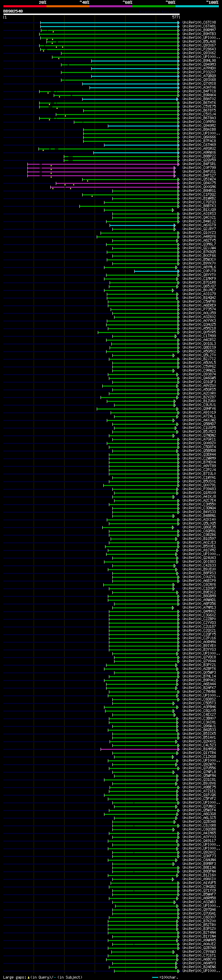
Task: Select label UniRef100_Q7XMI8
Action: point(199,84)
